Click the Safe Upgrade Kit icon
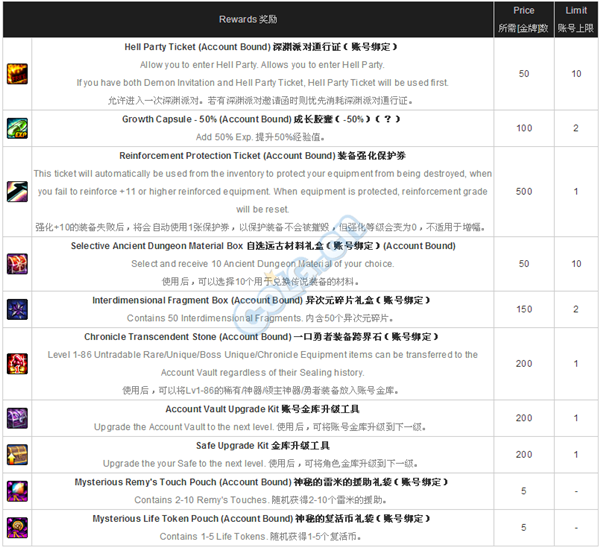 pos(18,453)
